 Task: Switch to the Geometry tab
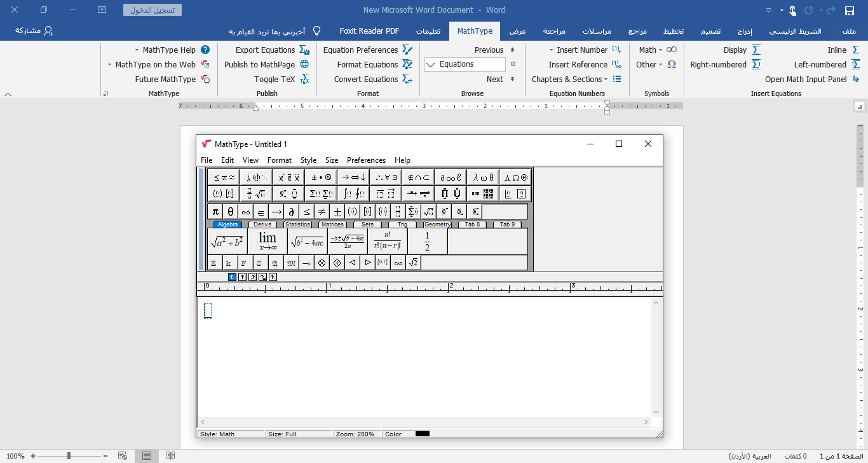[x=437, y=225]
